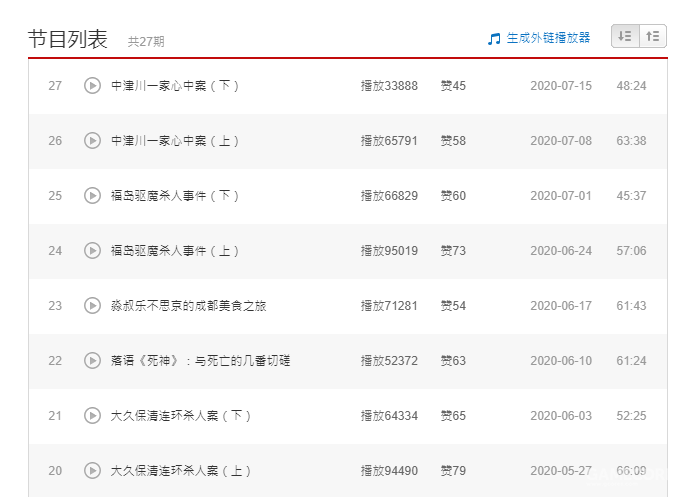Open title 福岛驱魔杀人事件（上）
The height and width of the screenshot is (497, 693).
[175, 251]
